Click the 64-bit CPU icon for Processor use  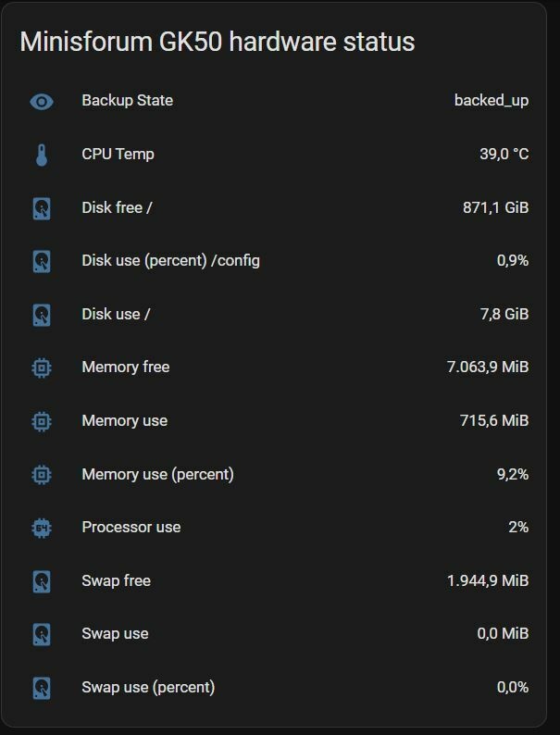[x=42, y=529]
